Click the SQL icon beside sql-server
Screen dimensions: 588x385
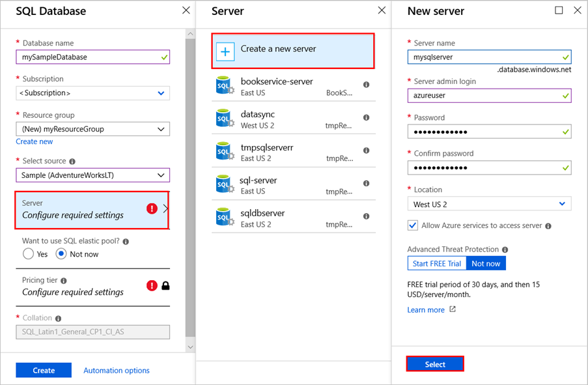pos(225,184)
